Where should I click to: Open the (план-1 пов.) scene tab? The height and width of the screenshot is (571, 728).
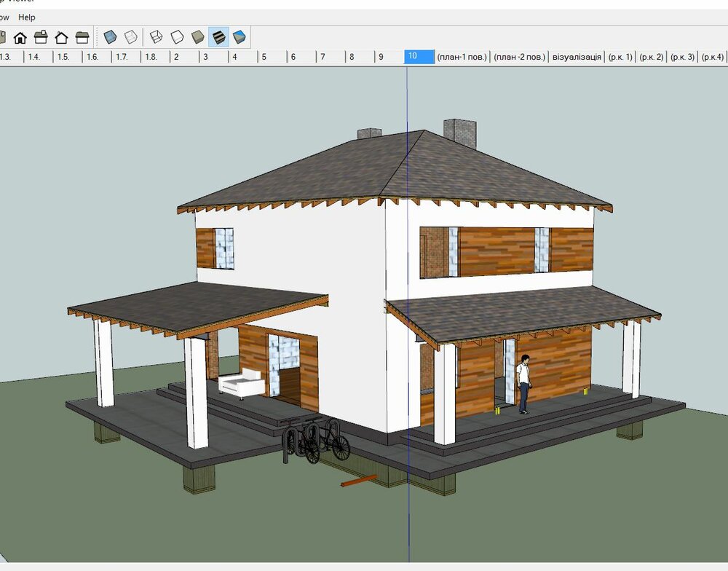462,57
